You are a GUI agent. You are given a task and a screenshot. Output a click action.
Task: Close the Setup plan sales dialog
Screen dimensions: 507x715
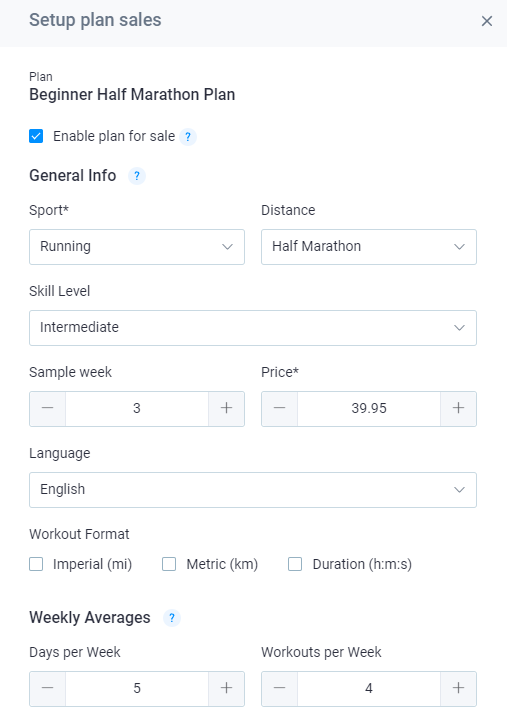487,21
